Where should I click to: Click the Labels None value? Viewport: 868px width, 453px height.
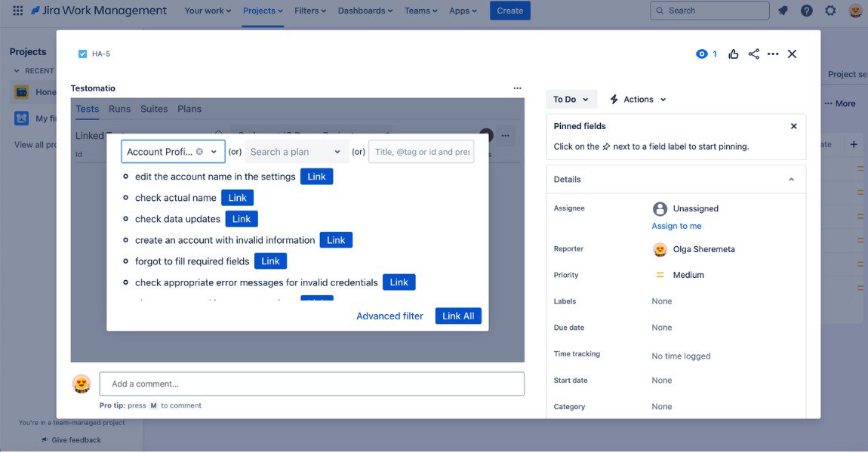661,301
